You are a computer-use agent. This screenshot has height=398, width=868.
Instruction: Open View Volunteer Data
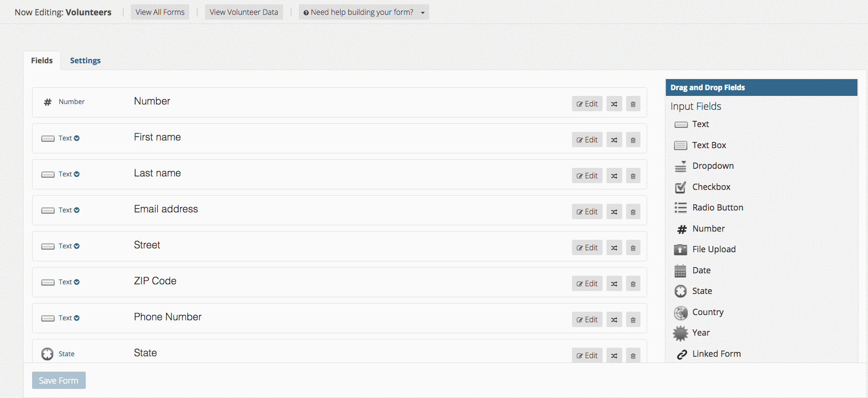[x=244, y=12]
